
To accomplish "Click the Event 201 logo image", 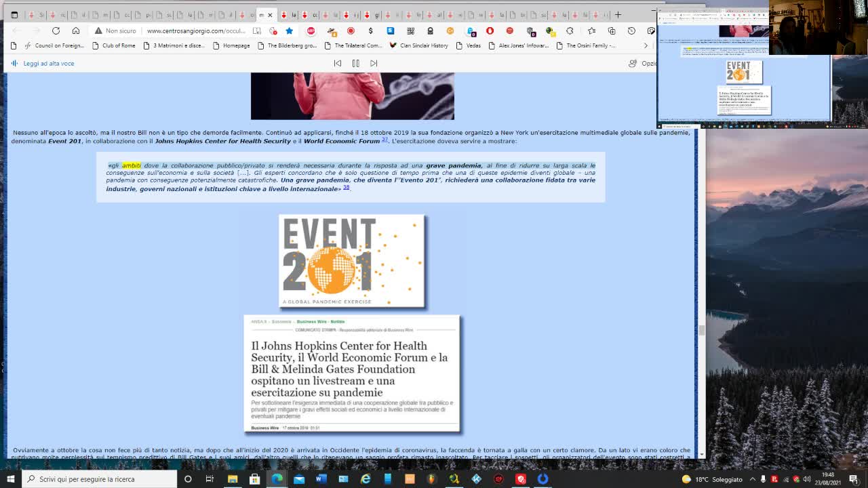I will click(352, 261).
